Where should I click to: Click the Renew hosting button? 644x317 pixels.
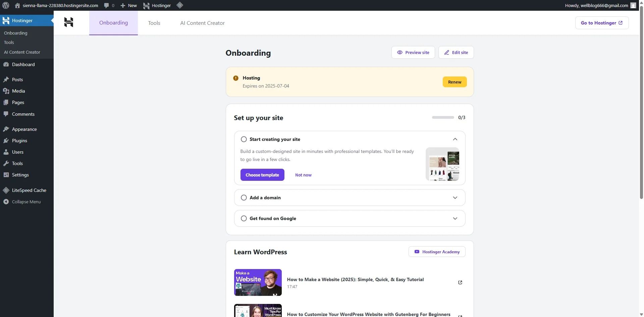(x=455, y=82)
